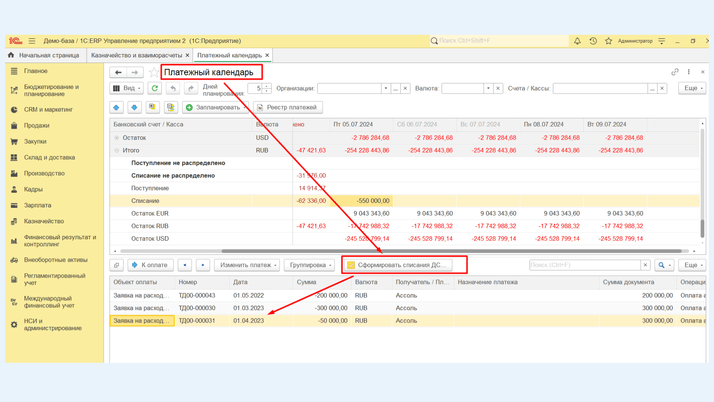Viewport: 714px width, 402px height.
Task: Mark page as favorite with star icon
Action: [153, 72]
